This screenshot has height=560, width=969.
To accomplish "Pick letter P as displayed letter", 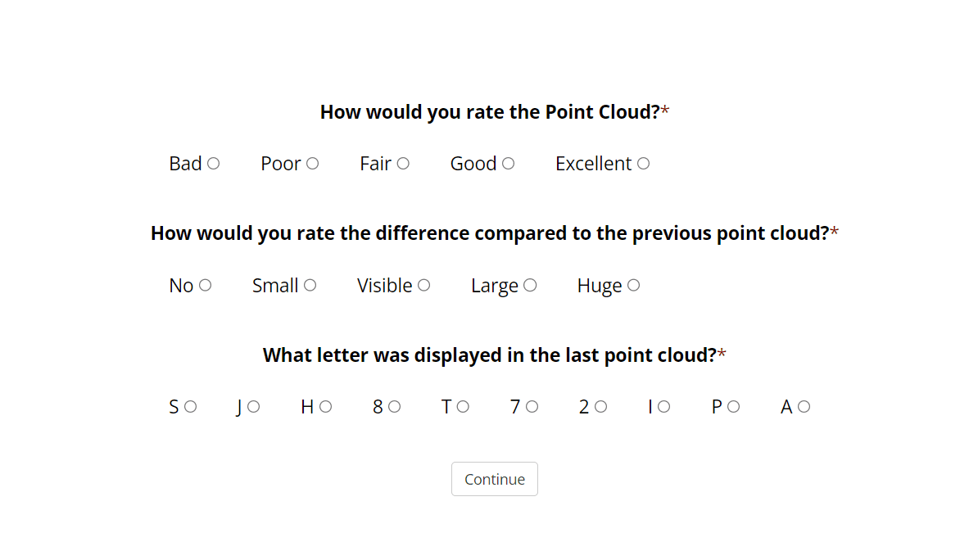I will [733, 406].
